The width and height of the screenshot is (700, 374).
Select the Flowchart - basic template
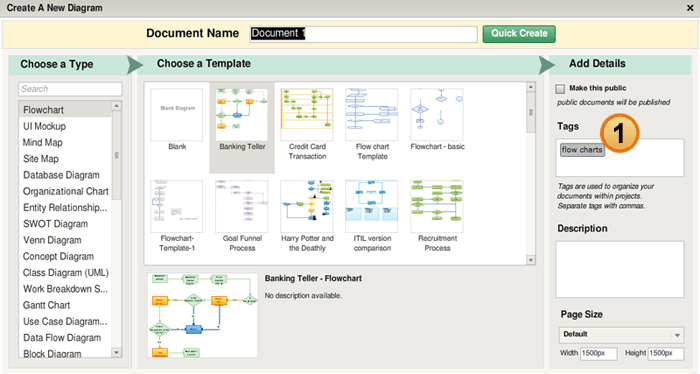tap(437, 115)
